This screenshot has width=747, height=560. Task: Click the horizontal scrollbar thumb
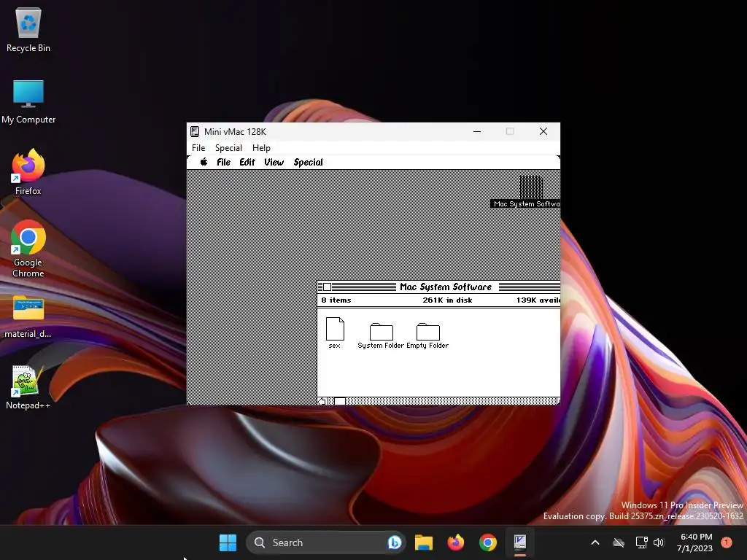(340, 402)
